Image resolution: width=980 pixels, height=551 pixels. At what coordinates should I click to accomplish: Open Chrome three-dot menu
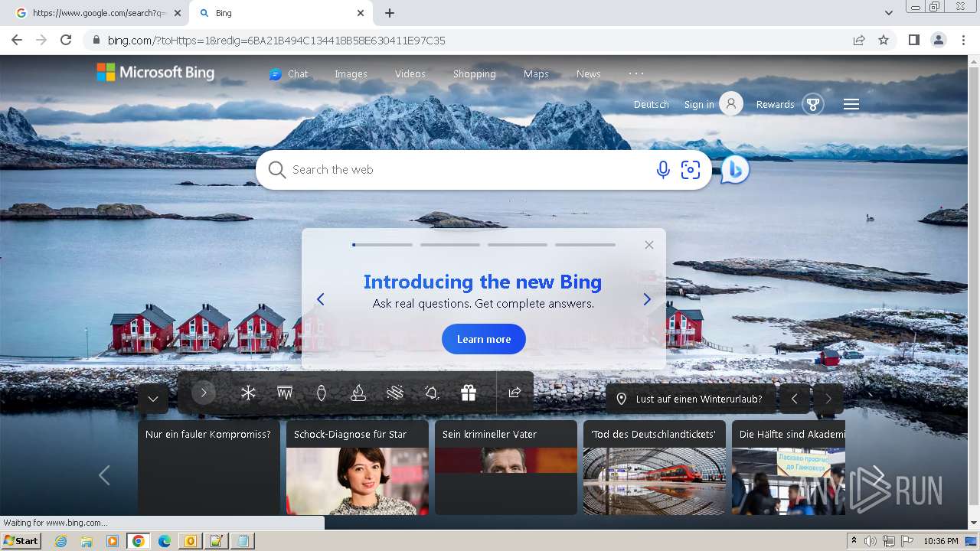click(963, 40)
